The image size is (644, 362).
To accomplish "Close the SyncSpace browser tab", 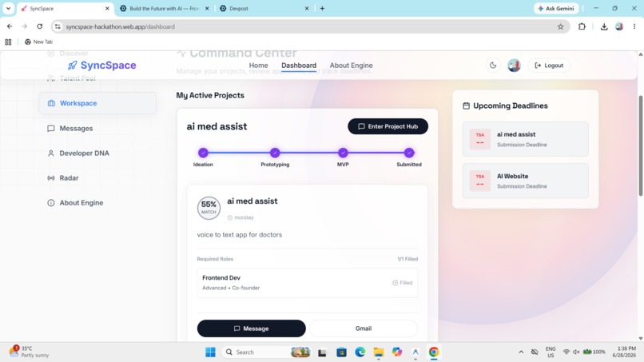I will tap(107, 8).
